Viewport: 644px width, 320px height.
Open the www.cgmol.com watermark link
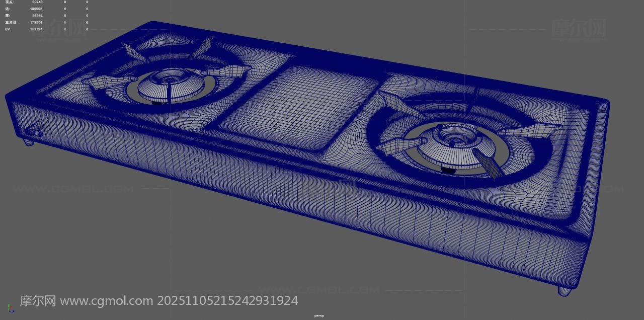[106, 301]
